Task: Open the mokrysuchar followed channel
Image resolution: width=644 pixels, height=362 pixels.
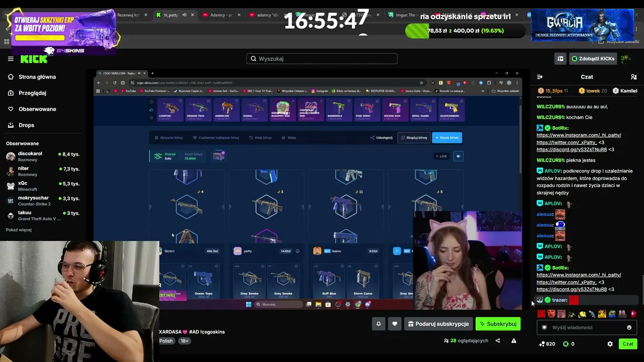Action: coord(43,201)
